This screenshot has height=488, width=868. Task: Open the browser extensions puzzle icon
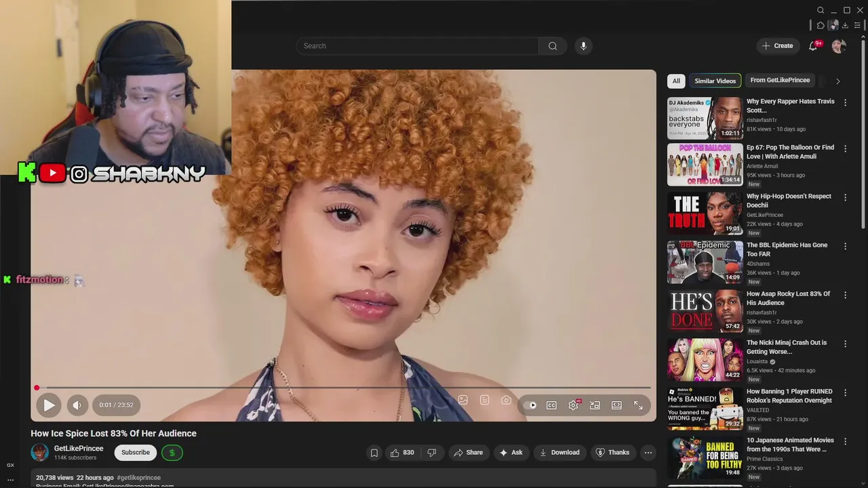821,25
